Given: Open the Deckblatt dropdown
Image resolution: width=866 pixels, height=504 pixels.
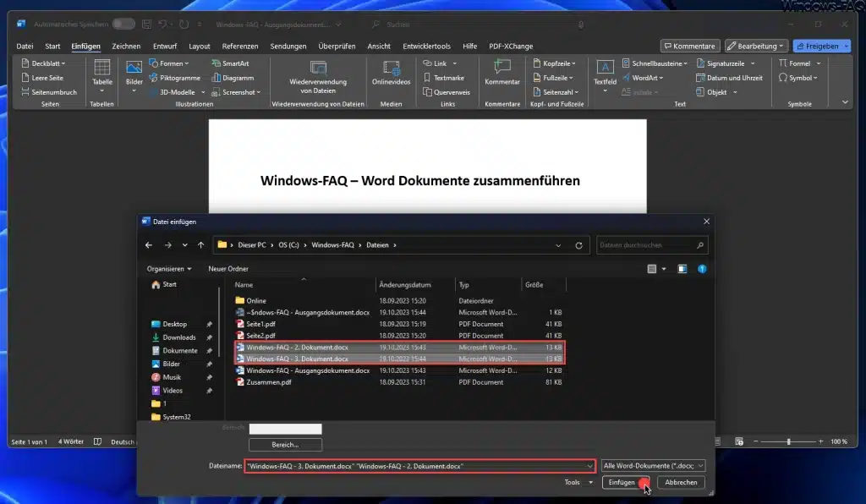Looking at the screenshot, I should [x=43, y=63].
